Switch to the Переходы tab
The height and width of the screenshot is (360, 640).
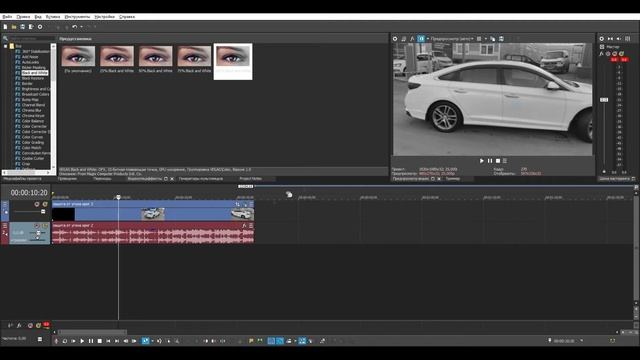coord(102,179)
